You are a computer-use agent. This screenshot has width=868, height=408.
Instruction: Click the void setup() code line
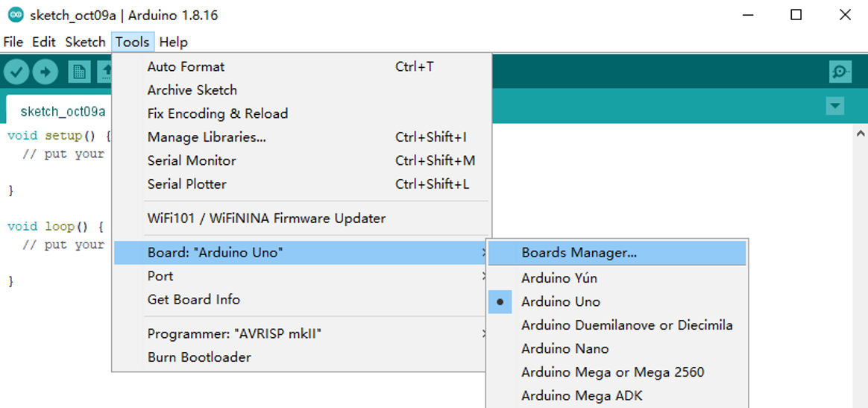(x=60, y=136)
